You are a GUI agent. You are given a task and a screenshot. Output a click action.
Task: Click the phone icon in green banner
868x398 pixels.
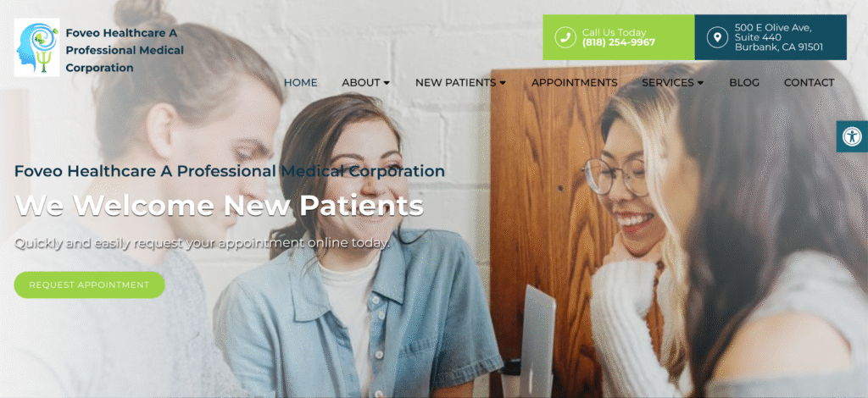(565, 37)
